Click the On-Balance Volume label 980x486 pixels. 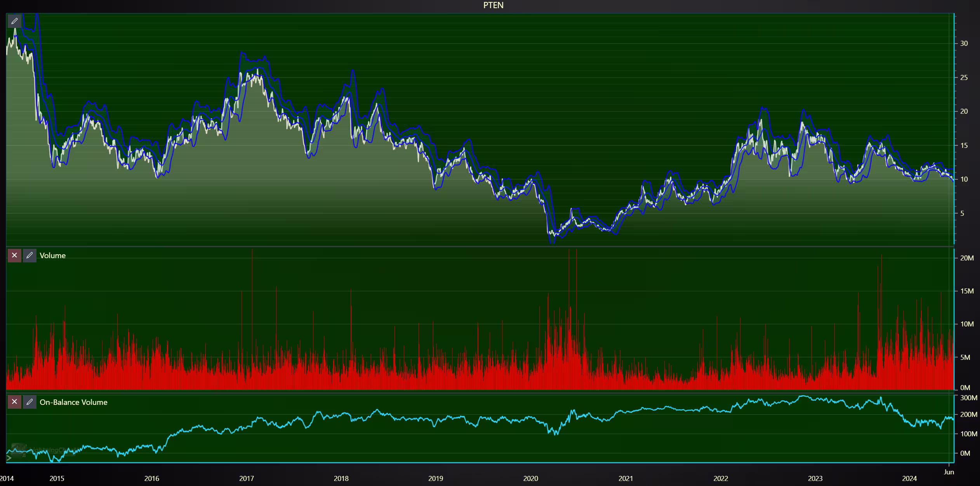pyautogui.click(x=73, y=402)
